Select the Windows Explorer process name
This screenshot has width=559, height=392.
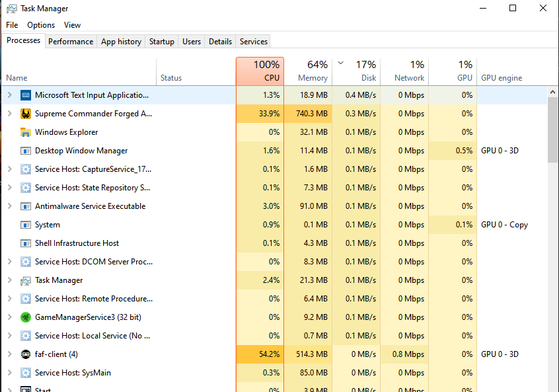pos(66,132)
